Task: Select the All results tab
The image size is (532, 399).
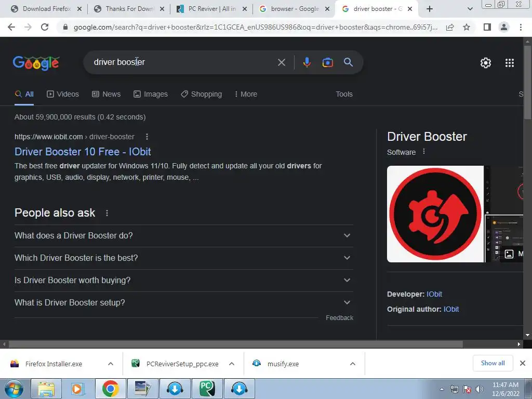Action: pos(24,94)
